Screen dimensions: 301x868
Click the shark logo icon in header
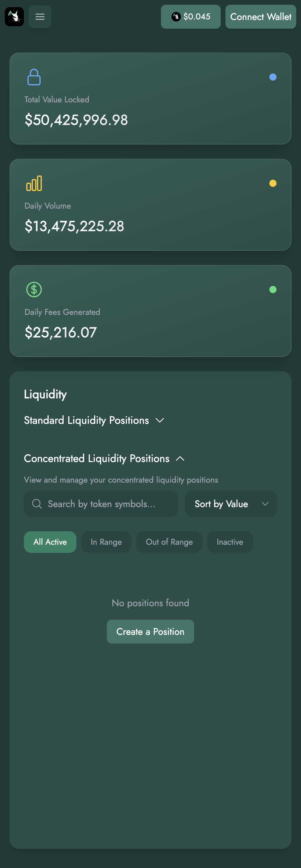[14, 16]
